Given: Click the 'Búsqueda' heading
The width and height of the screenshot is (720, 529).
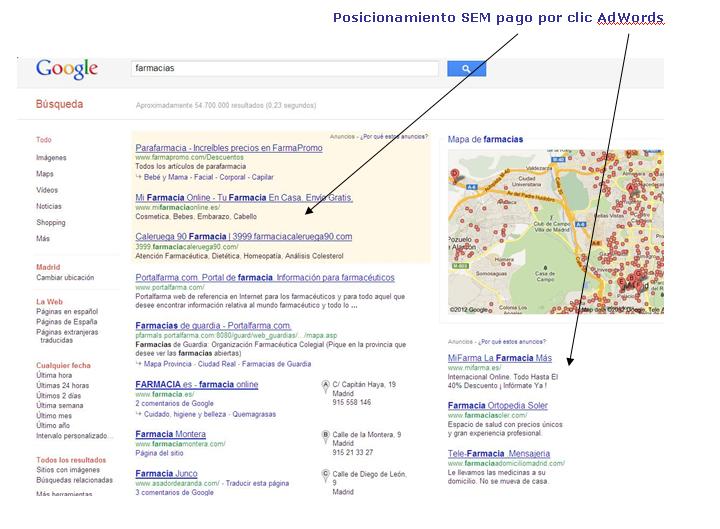Looking at the screenshot, I should (60, 104).
